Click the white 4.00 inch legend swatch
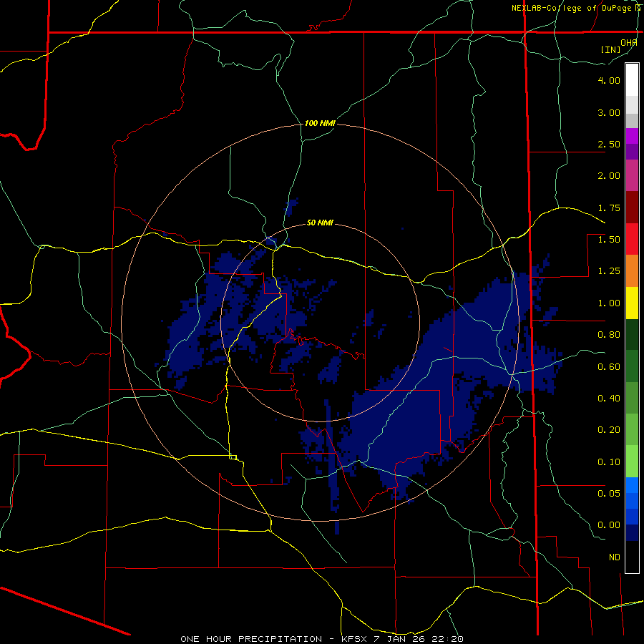644x644 pixels. pyautogui.click(x=632, y=80)
